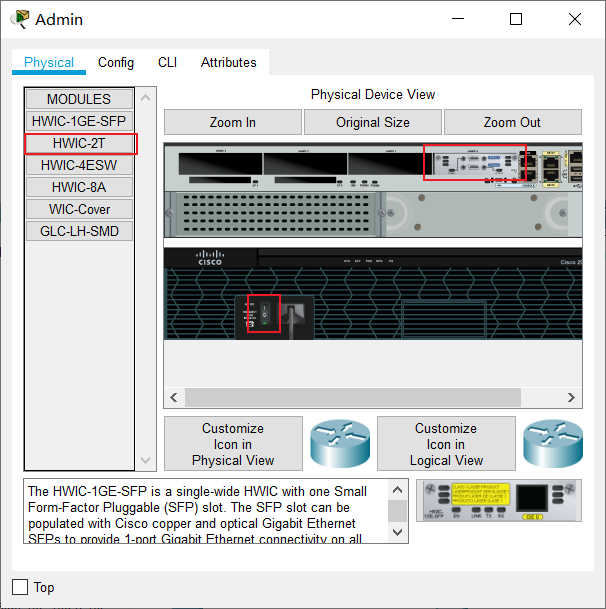Click the Cisco logo on router front

pyautogui.click(x=210, y=258)
